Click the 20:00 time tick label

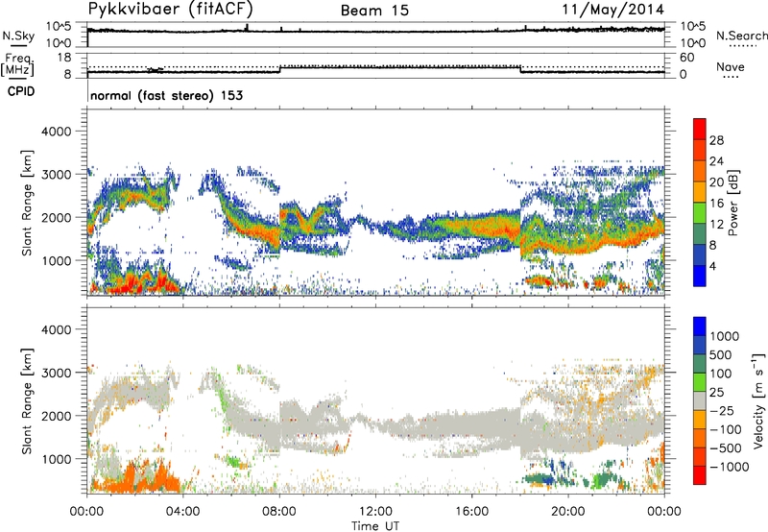pyautogui.click(x=568, y=512)
